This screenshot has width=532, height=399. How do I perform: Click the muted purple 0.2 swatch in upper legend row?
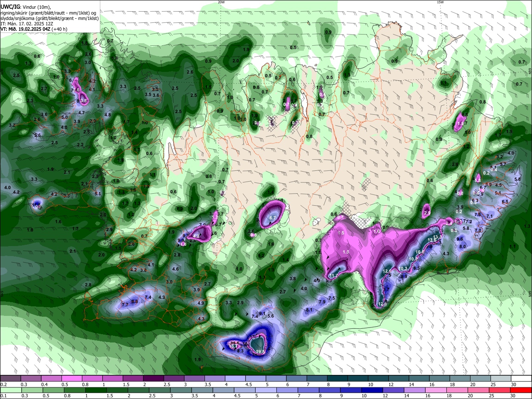pos(10,379)
